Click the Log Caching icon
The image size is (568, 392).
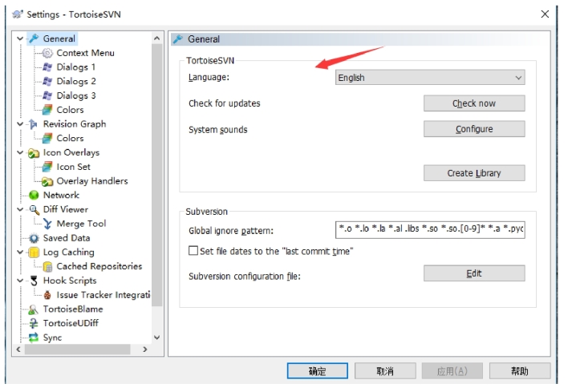pos(34,253)
